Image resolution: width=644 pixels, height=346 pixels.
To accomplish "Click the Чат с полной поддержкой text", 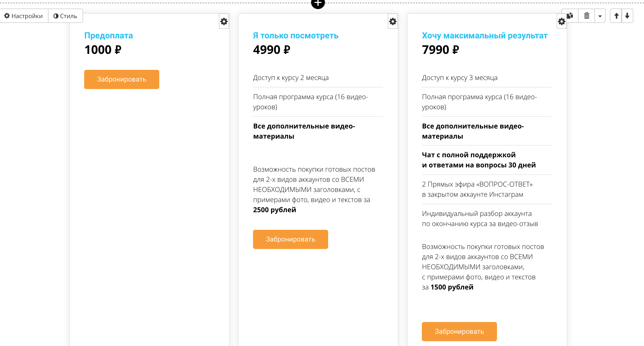I will pyautogui.click(x=469, y=155).
